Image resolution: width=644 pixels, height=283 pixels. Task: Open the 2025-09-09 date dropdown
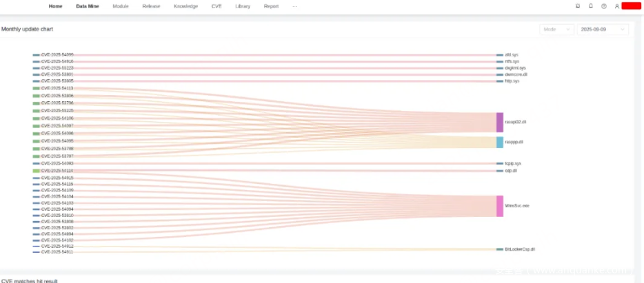pyautogui.click(x=603, y=30)
